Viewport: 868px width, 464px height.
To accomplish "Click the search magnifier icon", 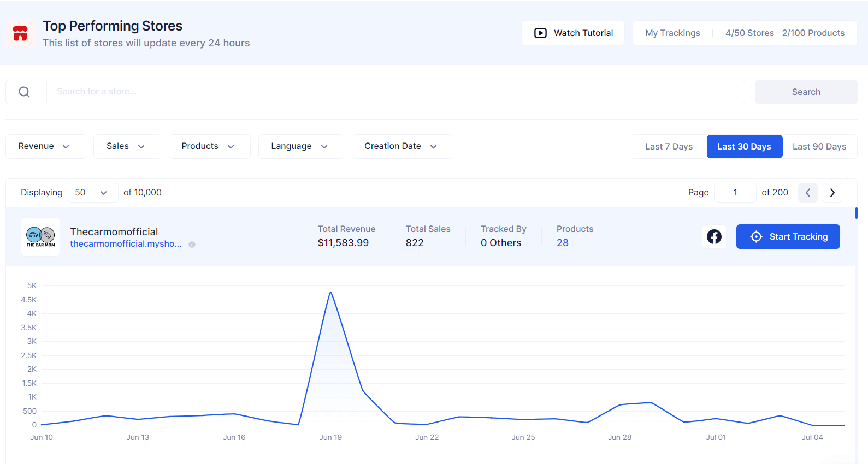I will 25,92.
